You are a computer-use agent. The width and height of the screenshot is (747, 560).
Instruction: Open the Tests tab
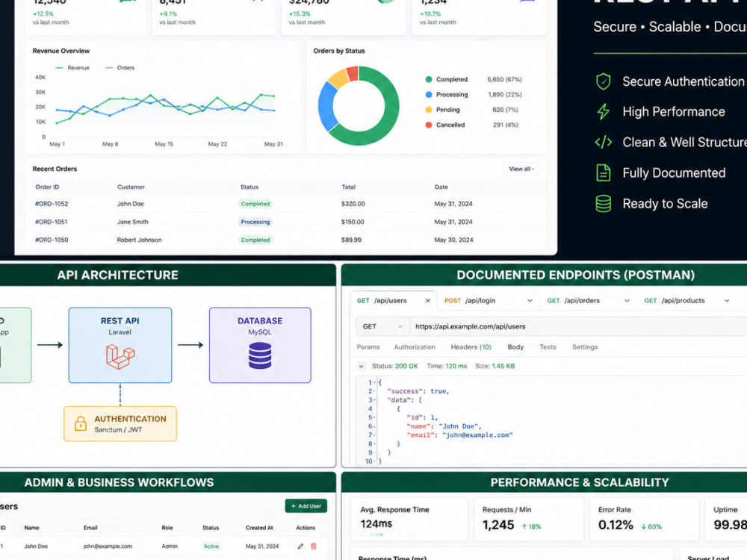pos(548,347)
